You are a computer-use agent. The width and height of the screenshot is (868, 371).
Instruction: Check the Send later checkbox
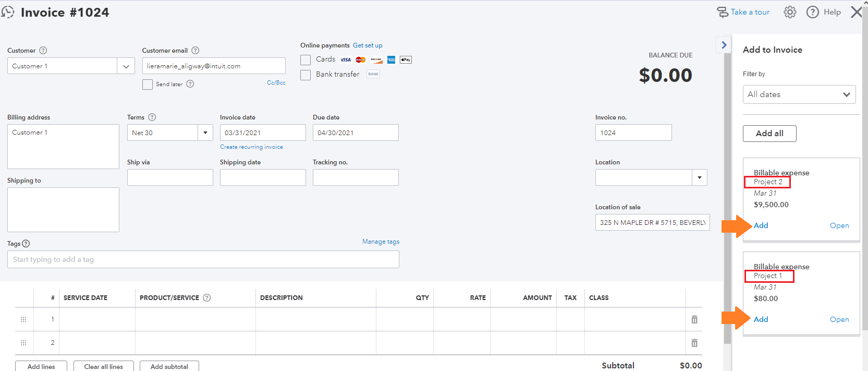[148, 85]
